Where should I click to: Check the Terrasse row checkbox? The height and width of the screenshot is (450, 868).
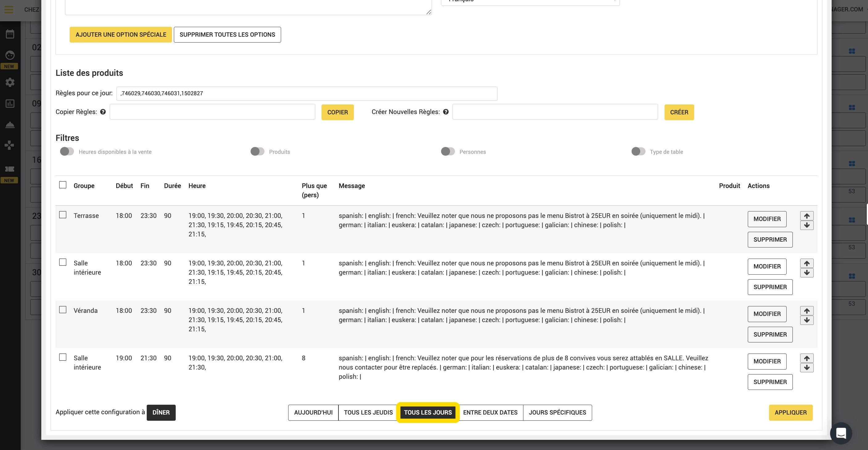pyautogui.click(x=63, y=215)
